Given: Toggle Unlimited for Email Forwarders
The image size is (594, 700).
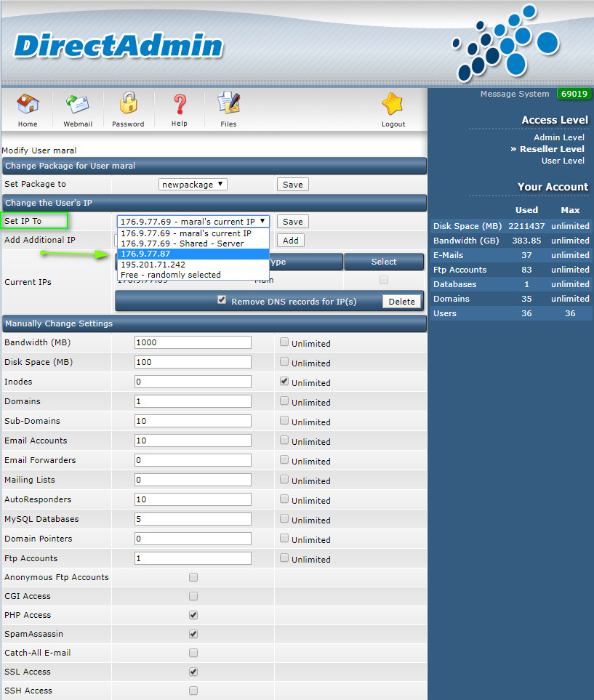Looking at the screenshot, I should point(284,460).
